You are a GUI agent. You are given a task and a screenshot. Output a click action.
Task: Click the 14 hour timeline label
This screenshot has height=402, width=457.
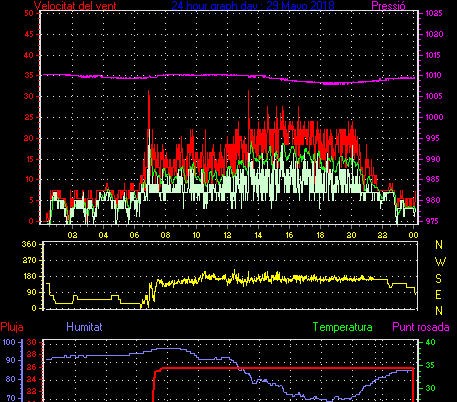coord(258,235)
